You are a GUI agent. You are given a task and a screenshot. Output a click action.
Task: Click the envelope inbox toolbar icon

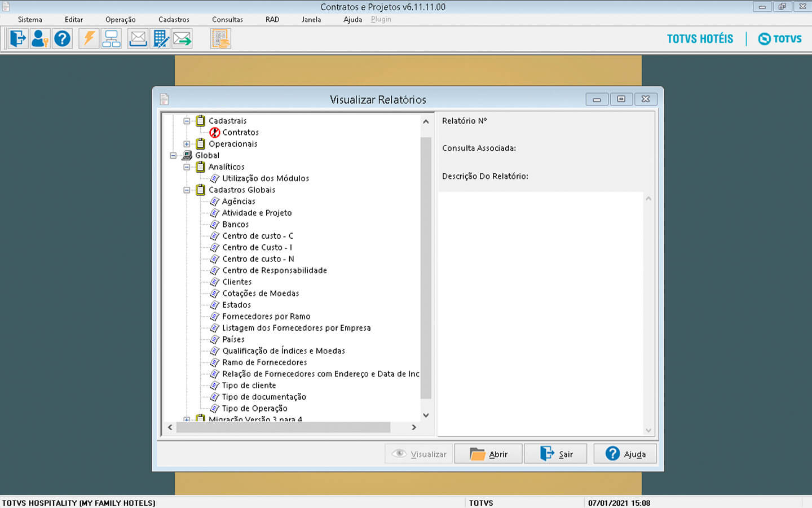coord(138,39)
